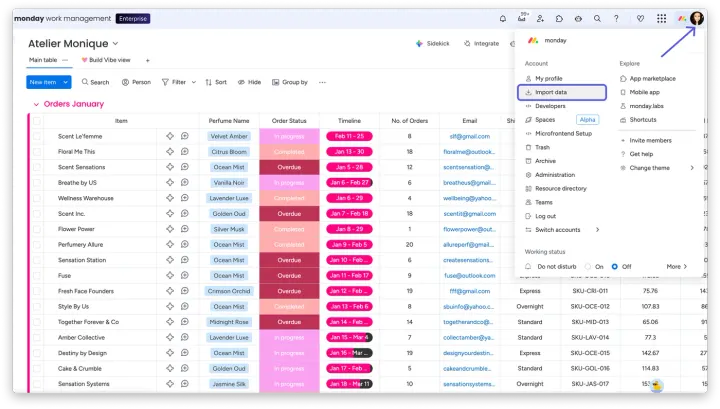Click the invite members icon in the top bar
The image size is (720, 409).
pyautogui.click(x=540, y=19)
